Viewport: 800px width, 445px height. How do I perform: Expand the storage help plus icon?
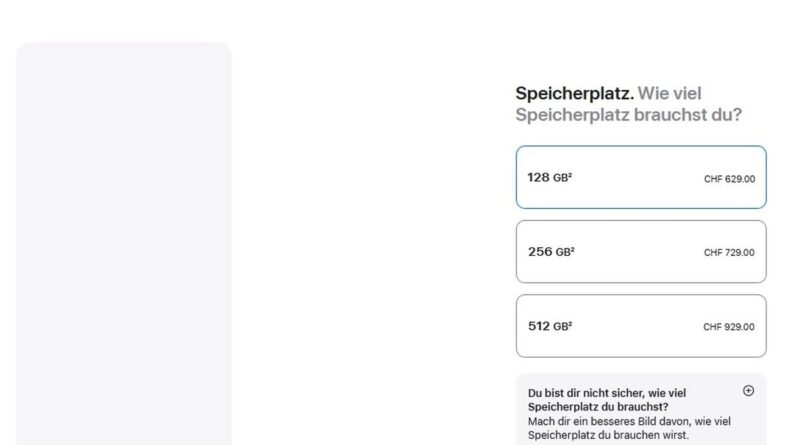(x=749, y=391)
